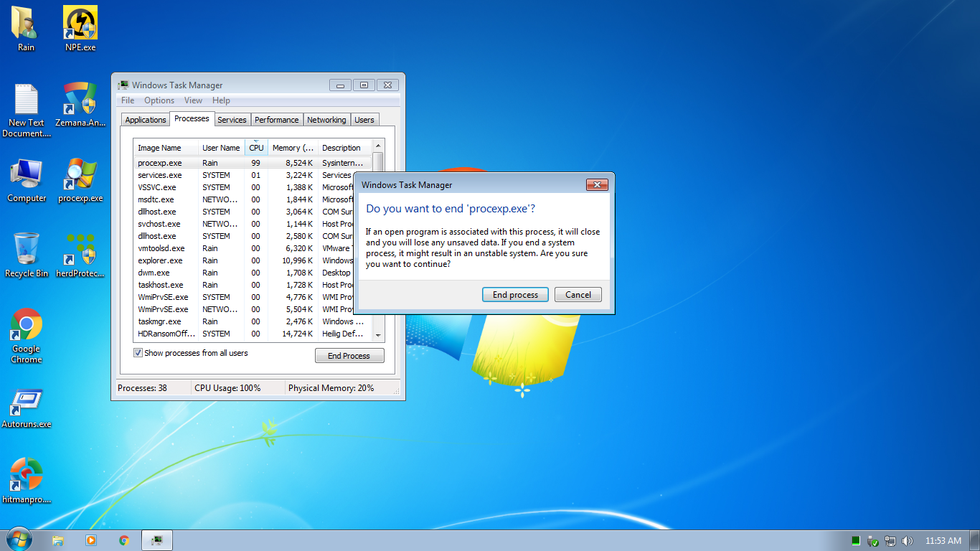Click the Safely Remove Hardware tray icon

coord(873,541)
